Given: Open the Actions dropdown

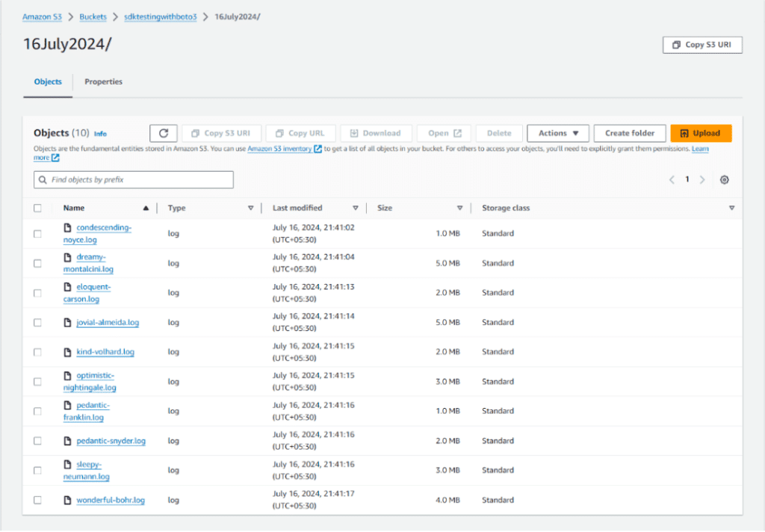Looking at the screenshot, I should 557,132.
